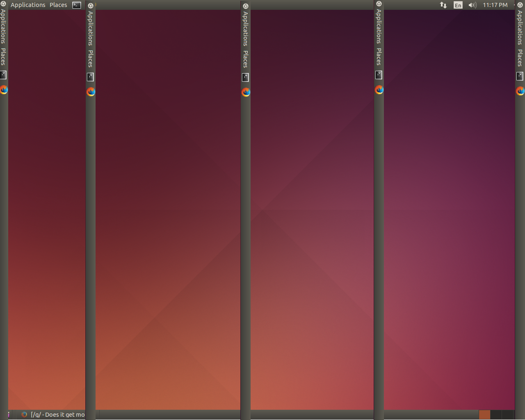Image resolution: width=525 pixels, height=420 pixels.
Task: Open Places on the leftmost vertical panel
Action: [x=3, y=57]
